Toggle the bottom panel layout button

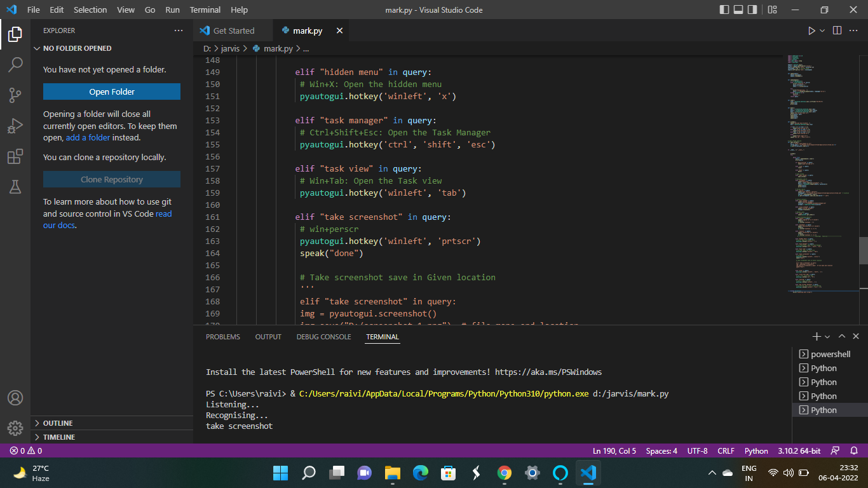738,10
